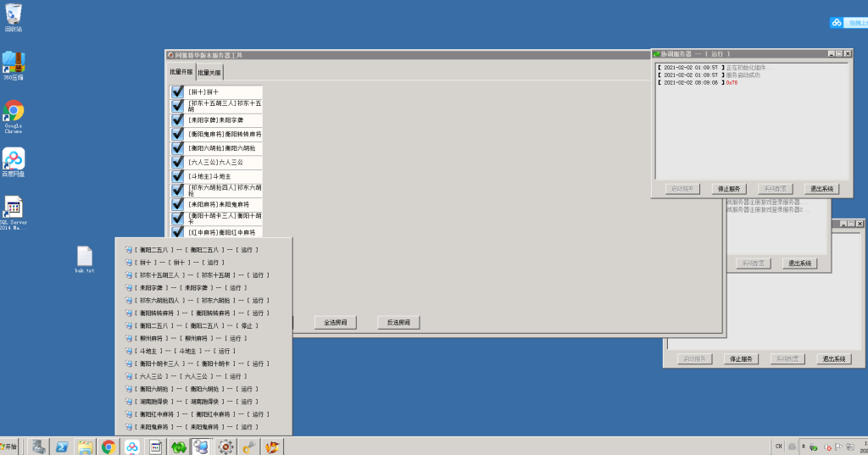
Task: Toggle the [六人三公]六人三公 checkbox
Action: tap(178, 162)
